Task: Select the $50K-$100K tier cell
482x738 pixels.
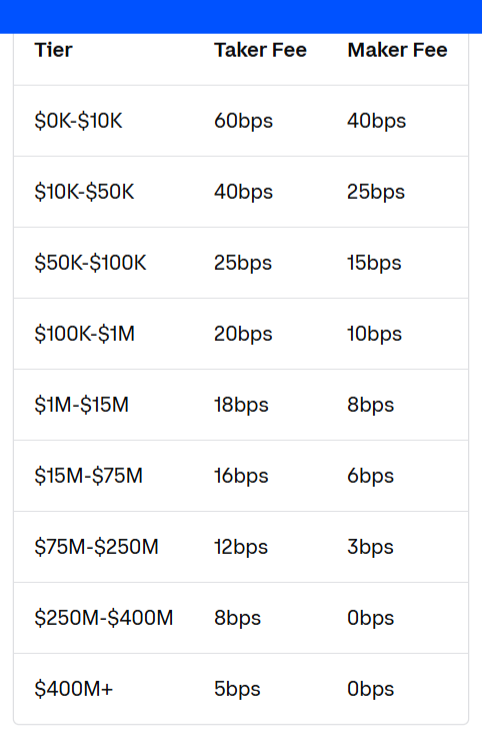Action: (90, 263)
